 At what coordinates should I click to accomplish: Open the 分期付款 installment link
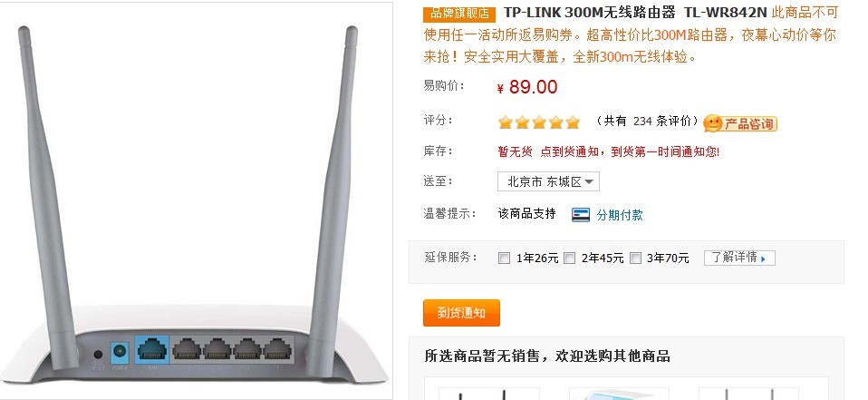click(620, 215)
